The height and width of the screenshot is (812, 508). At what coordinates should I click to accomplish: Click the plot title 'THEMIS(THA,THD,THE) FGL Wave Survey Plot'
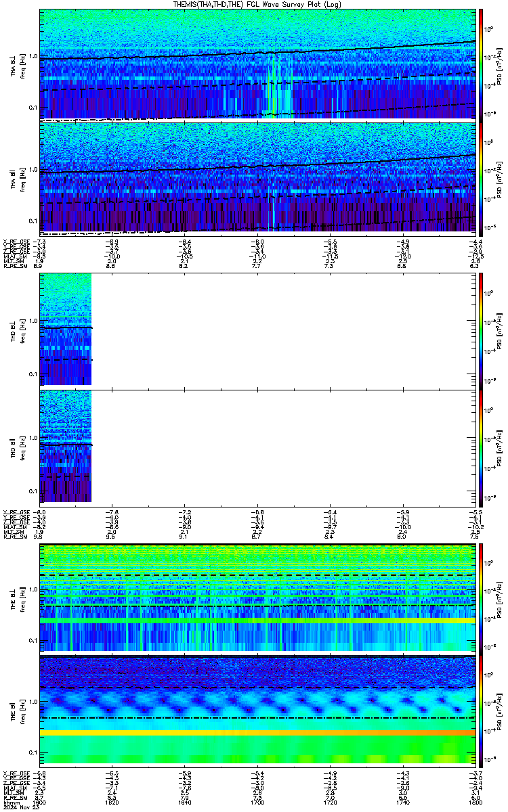click(x=248, y=4)
